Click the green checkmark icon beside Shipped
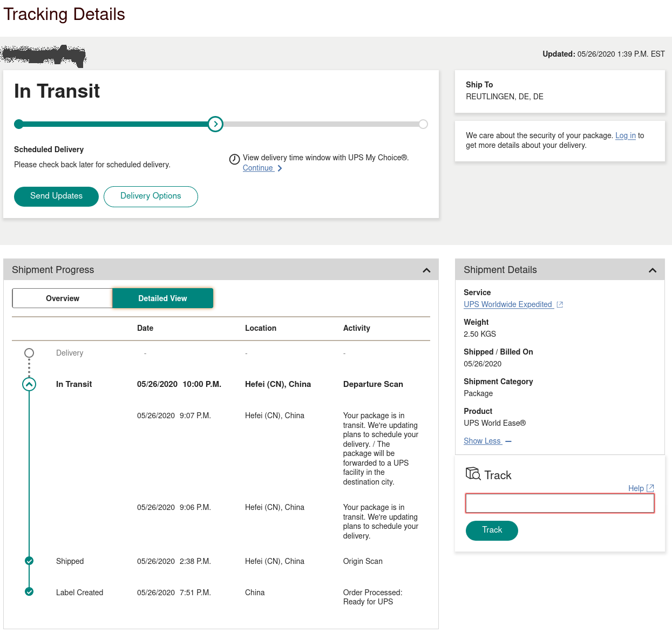This screenshot has height=633, width=672. [x=29, y=561]
